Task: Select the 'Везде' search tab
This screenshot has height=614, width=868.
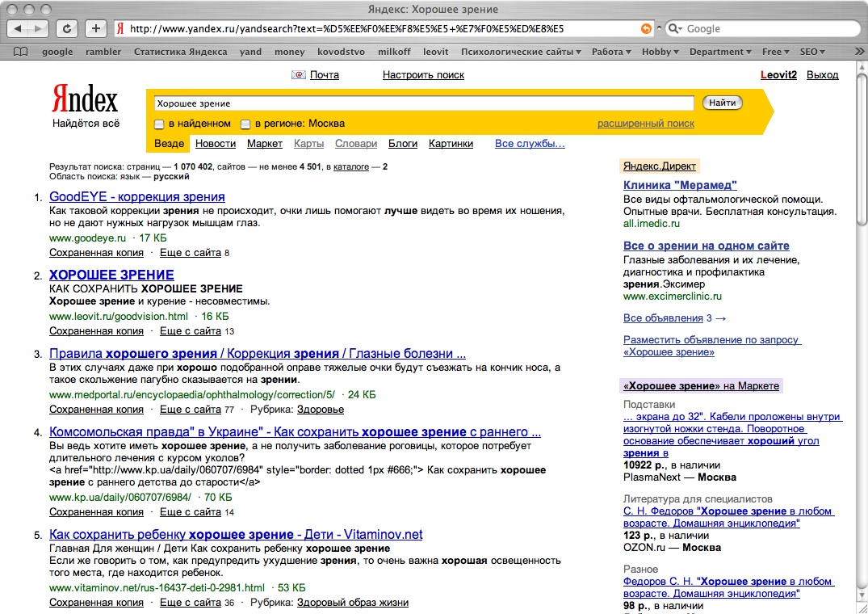Action: (x=169, y=143)
